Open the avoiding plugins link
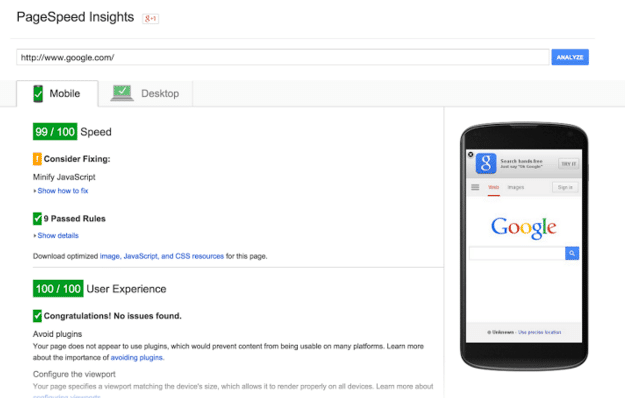Viewport: 625px width, 398px height. (136, 357)
